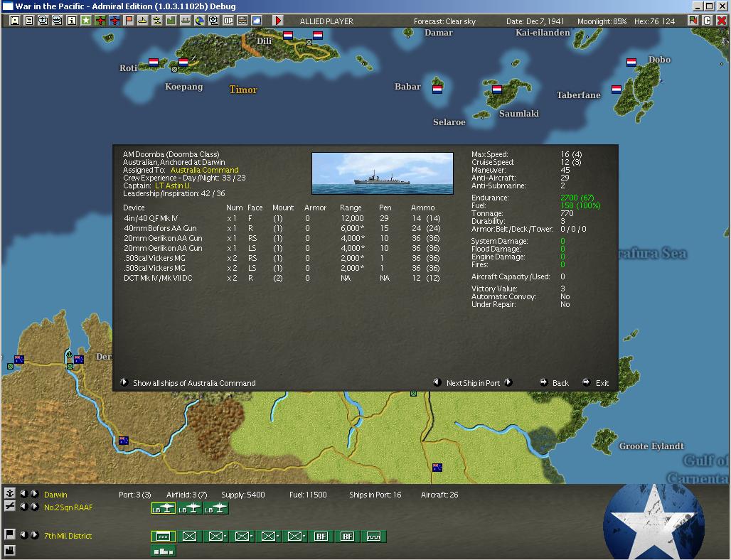Click the anchor icon beside Darwin
731x560 pixels.
tap(9, 493)
